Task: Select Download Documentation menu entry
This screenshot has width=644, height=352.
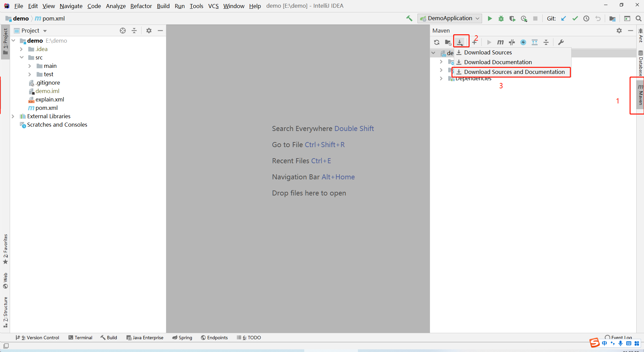Action: tap(513, 62)
